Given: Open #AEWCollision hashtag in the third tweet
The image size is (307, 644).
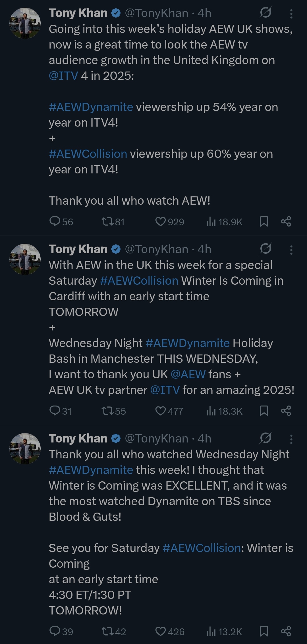Looking at the screenshot, I should tap(202, 548).
